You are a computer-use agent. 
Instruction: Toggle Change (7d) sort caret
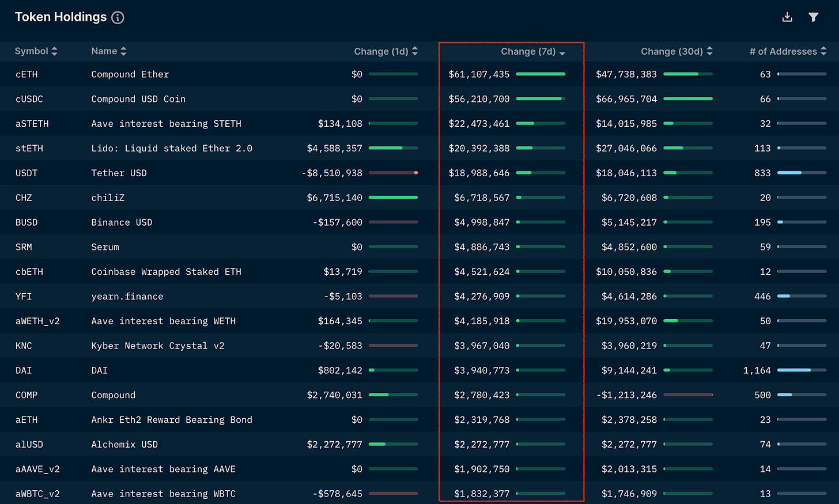click(562, 52)
